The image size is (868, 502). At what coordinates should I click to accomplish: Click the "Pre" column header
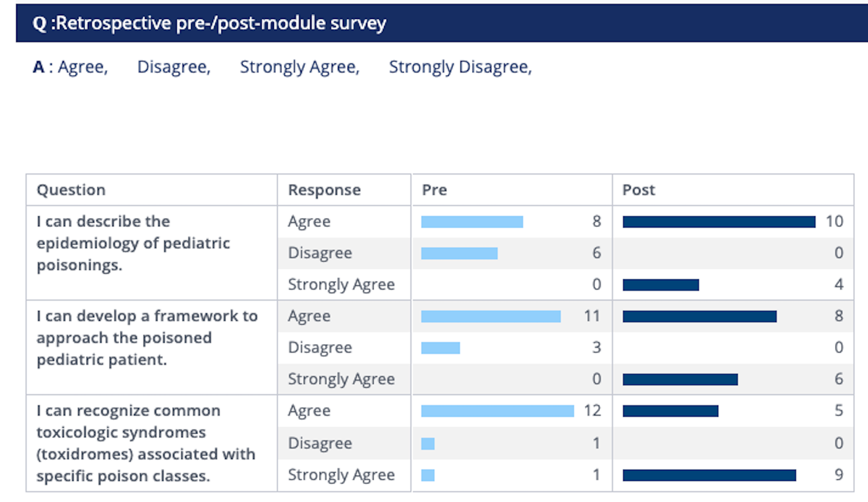(434, 190)
